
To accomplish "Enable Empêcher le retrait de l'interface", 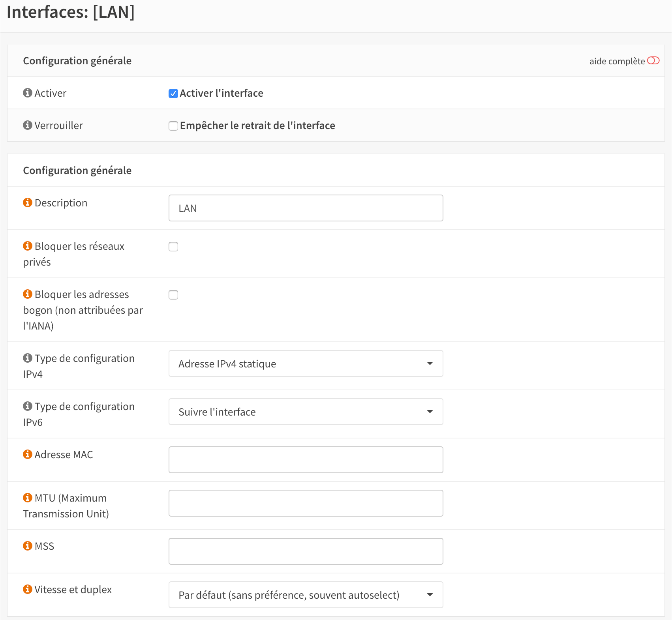I will pyautogui.click(x=173, y=126).
